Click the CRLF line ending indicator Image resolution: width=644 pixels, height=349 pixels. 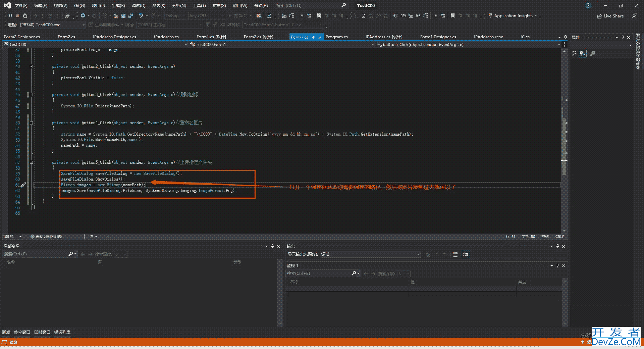pos(560,237)
